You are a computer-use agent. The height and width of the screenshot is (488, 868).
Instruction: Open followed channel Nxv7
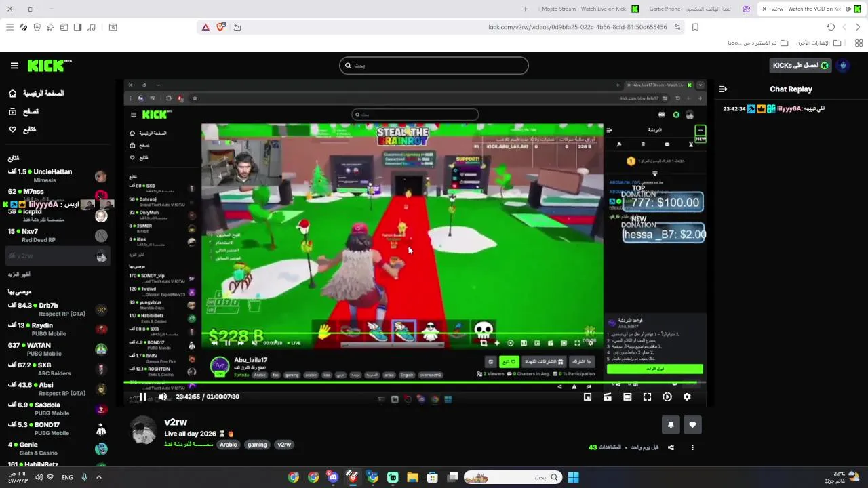(x=58, y=235)
